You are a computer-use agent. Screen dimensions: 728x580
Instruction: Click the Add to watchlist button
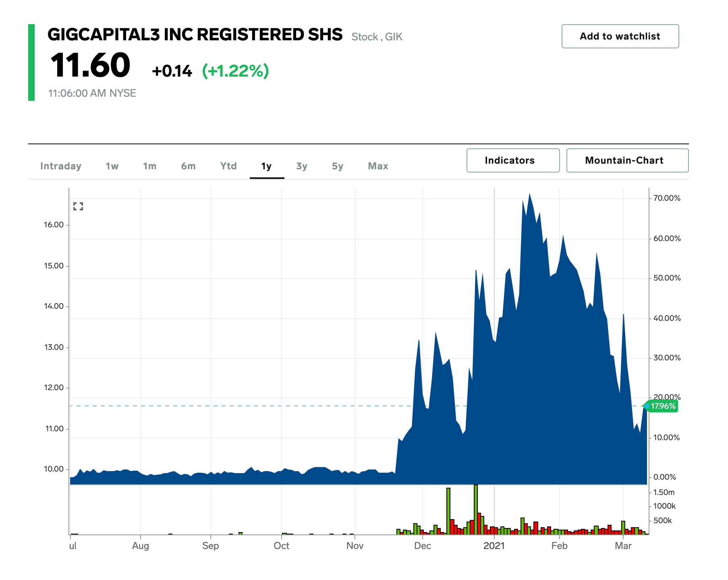pos(619,36)
